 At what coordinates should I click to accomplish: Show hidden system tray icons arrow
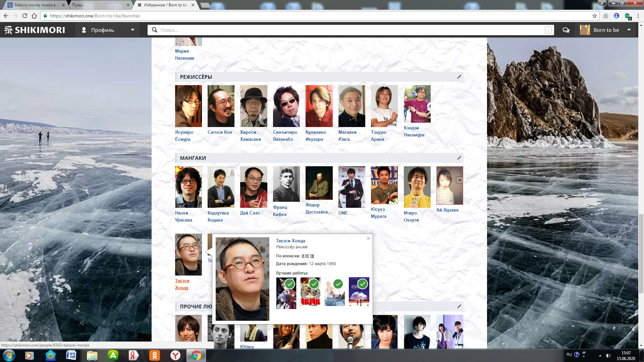point(600,355)
